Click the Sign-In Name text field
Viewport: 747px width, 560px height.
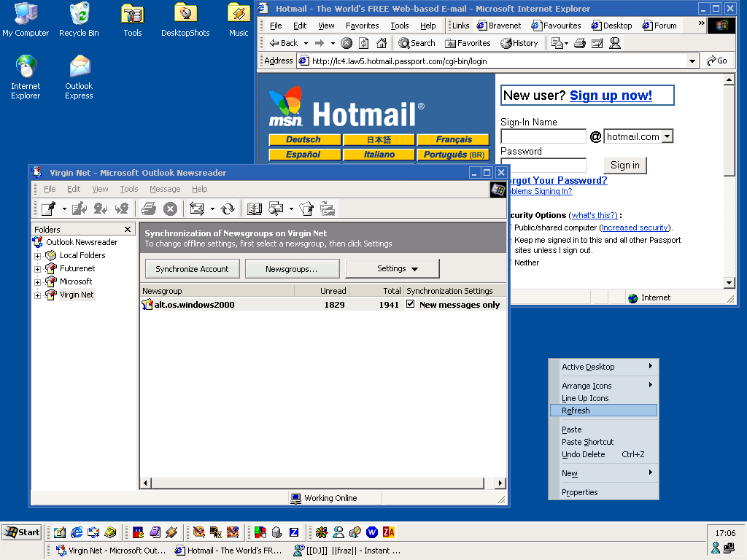tap(543, 136)
